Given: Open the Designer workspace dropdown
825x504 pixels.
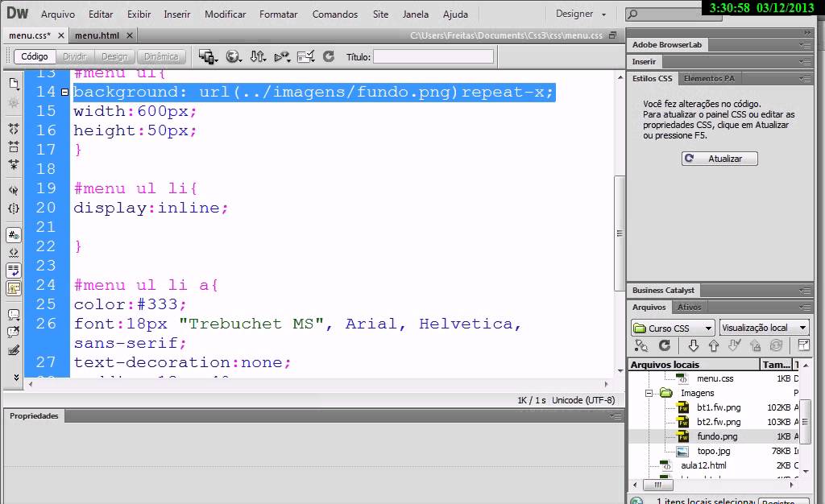Looking at the screenshot, I should (581, 14).
